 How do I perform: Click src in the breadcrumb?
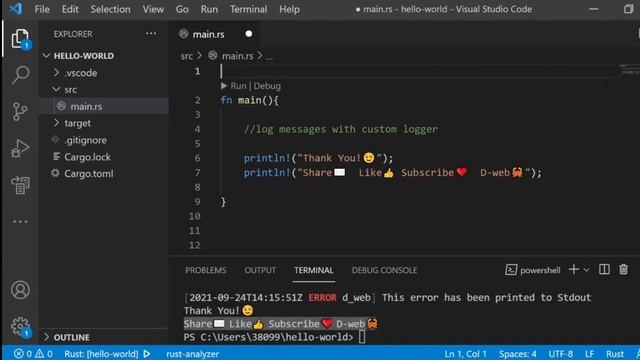pyautogui.click(x=187, y=56)
